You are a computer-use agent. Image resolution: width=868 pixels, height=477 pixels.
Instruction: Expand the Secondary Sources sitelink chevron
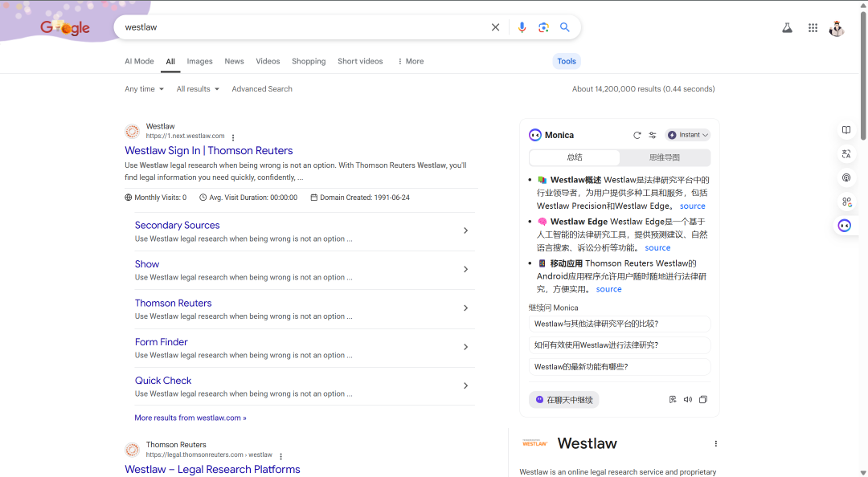[465, 230]
